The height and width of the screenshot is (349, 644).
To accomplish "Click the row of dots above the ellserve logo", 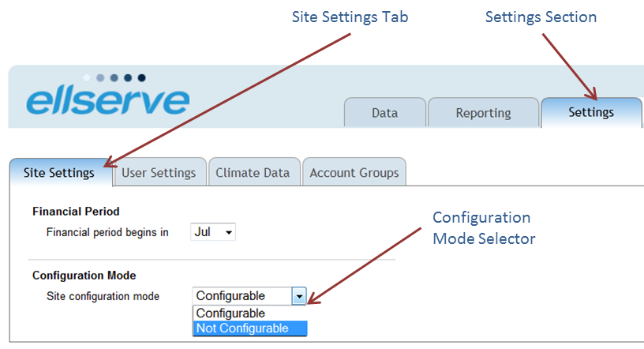I will point(114,78).
